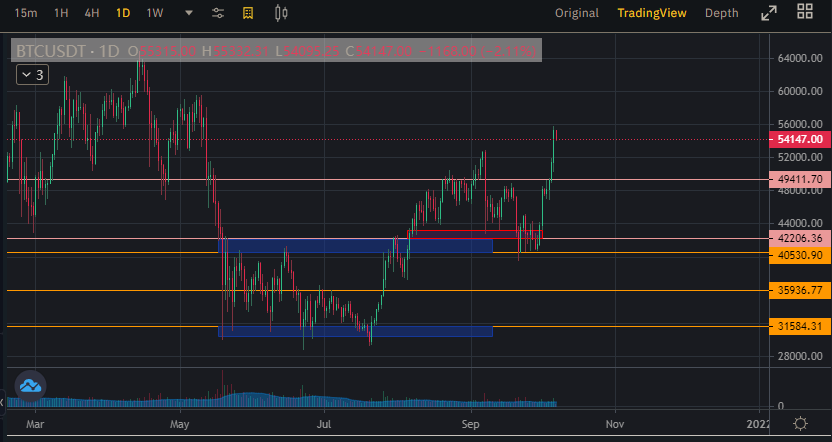Select the 49411.70 horizontal line label
Image resolution: width=832 pixels, height=442 pixels.
pos(800,179)
